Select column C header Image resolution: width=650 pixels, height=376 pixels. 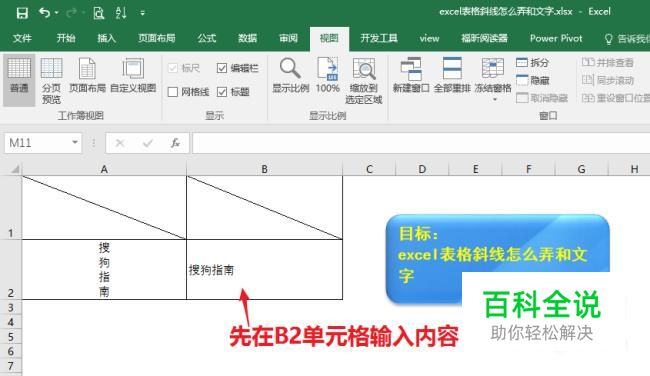point(369,169)
